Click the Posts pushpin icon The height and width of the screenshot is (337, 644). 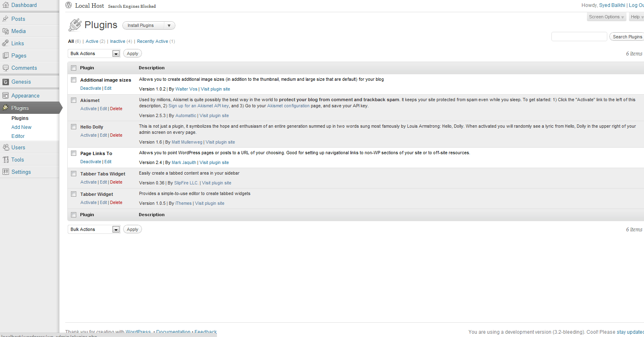click(x=5, y=19)
